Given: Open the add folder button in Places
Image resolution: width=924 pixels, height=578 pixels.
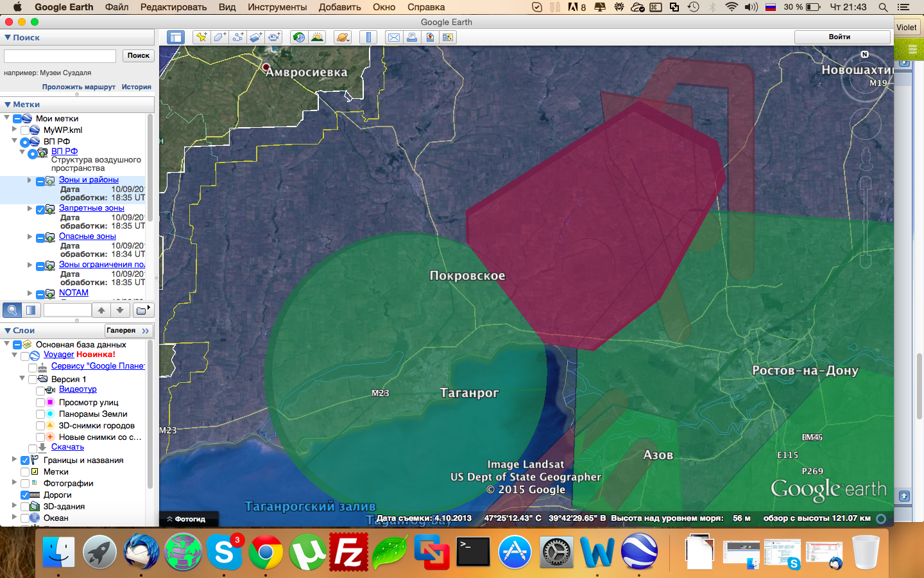Looking at the screenshot, I should click(x=142, y=310).
